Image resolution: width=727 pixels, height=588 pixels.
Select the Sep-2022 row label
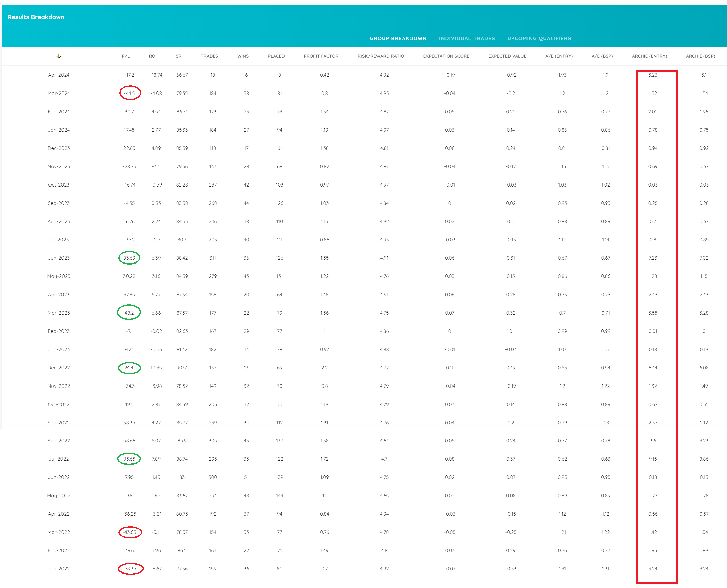59,423
